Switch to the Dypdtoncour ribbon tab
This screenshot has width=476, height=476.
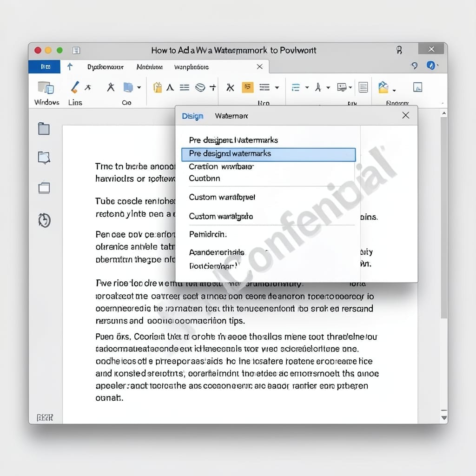(x=106, y=67)
